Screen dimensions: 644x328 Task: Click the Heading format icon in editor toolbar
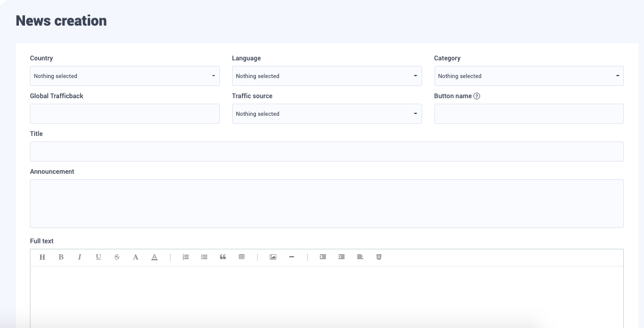(x=42, y=257)
